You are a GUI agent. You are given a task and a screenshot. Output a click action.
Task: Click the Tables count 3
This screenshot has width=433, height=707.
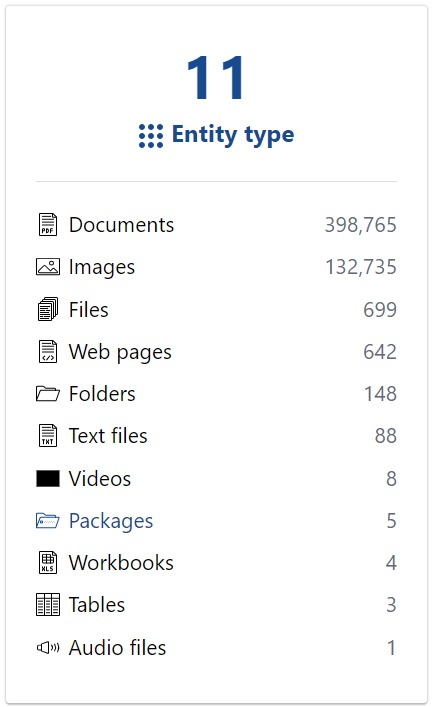pos(391,605)
